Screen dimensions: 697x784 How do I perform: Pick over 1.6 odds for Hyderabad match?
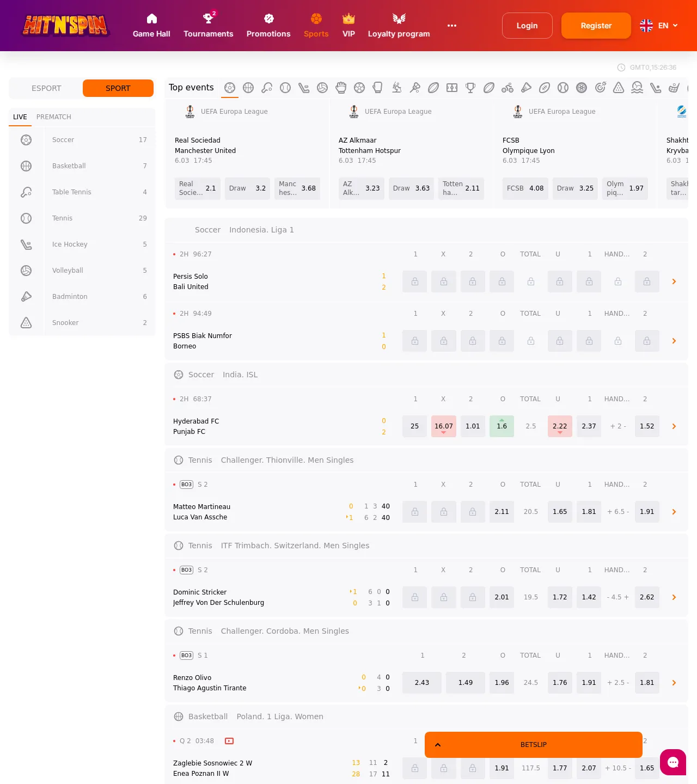[502, 426]
